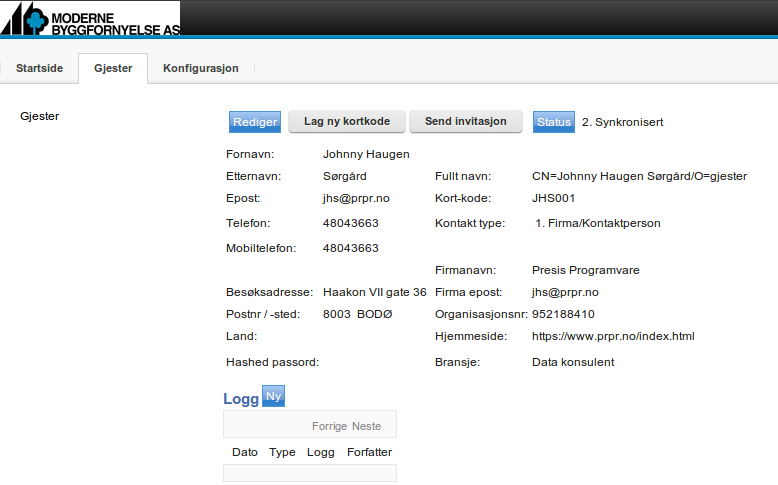Screen dimensions: 778x485
Task: Click the Fornavn value Johnny Haugen
Action: (x=366, y=154)
